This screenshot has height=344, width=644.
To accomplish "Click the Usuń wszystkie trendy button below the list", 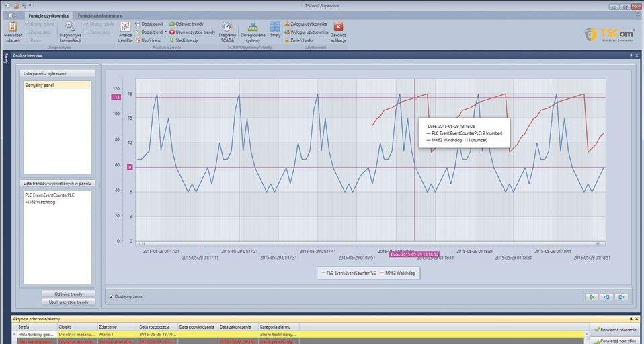I will tap(69, 302).
